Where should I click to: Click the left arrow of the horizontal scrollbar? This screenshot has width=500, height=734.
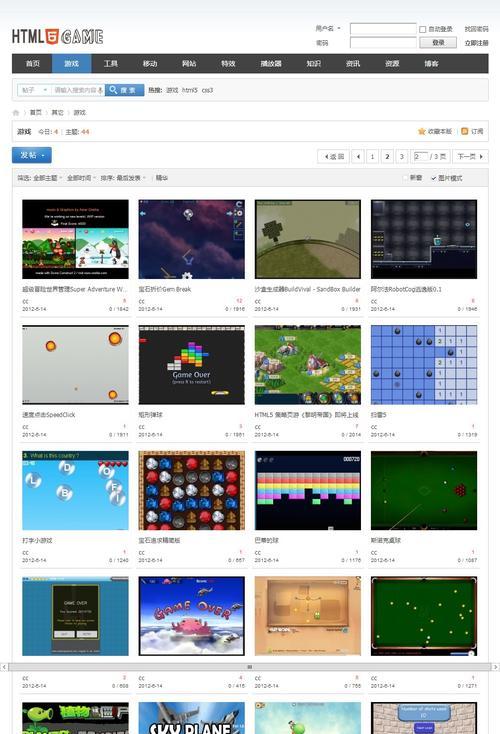click(4, 667)
